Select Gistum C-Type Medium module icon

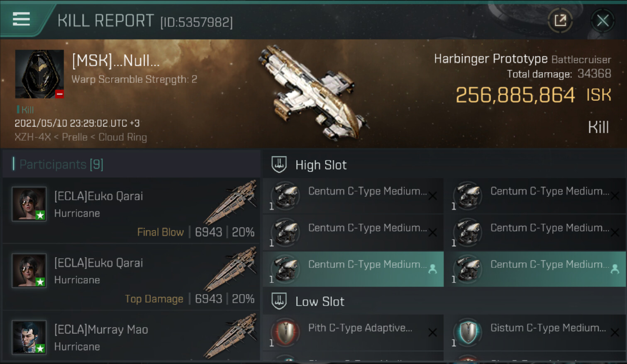click(x=468, y=332)
